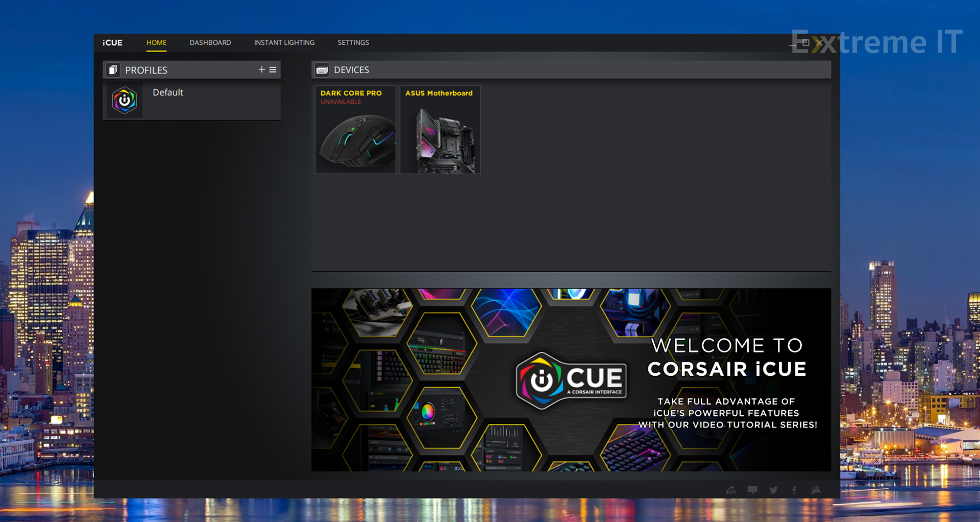Click the Default profile iCUE icon
Viewport: 980px width, 522px height.
coord(125,100)
